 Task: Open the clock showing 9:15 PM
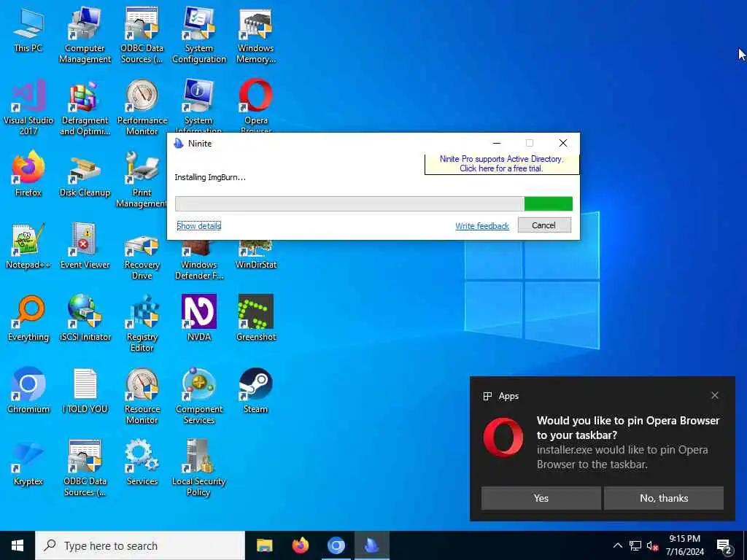[x=684, y=545]
